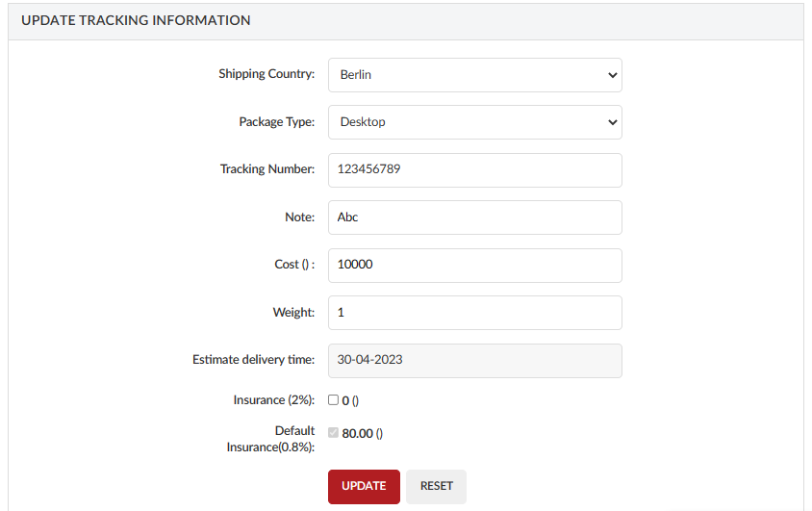812x511 pixels.
Task: Click the Package Type label
Action: pyautogui.click(x=276, y=121)
